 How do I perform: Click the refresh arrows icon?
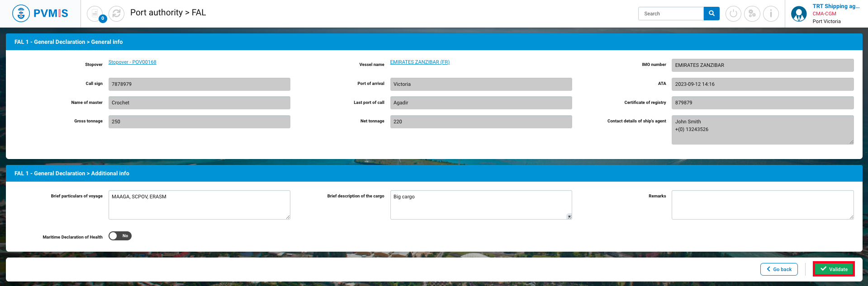117,14
